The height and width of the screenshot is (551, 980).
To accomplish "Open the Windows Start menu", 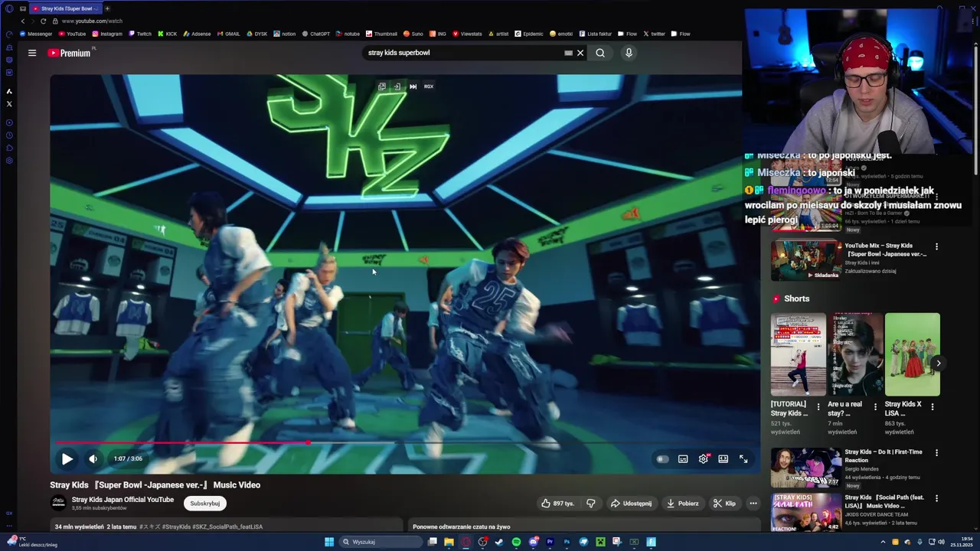I will [329, 542].
